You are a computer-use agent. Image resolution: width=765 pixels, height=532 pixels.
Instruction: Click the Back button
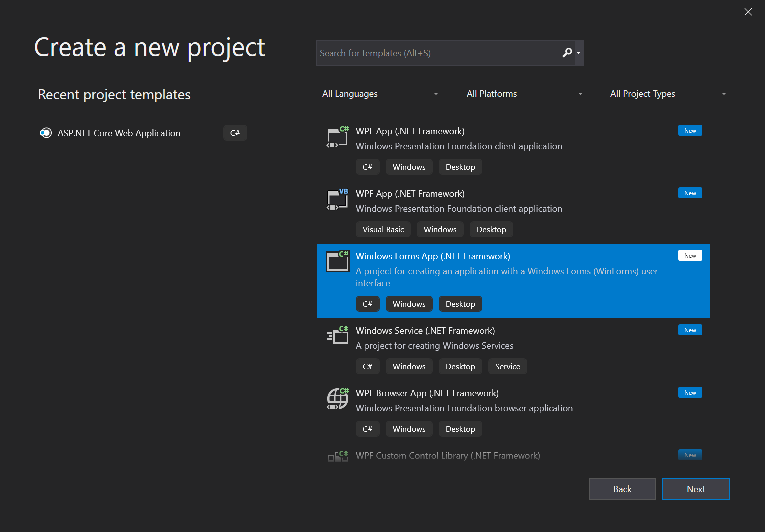622,489
